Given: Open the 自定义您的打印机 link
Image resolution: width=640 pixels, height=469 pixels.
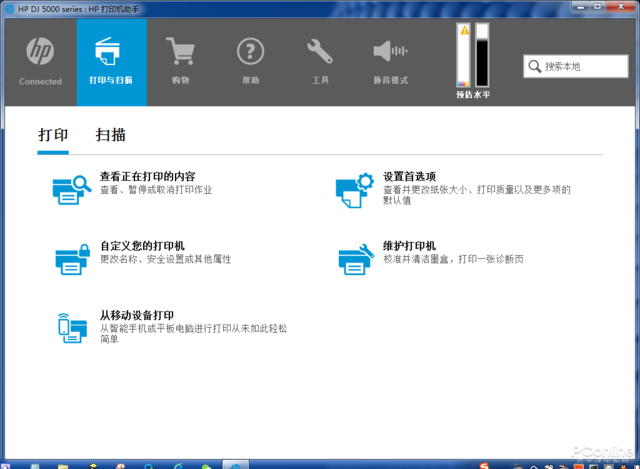Looking at the screenshot, I should 142,246.
